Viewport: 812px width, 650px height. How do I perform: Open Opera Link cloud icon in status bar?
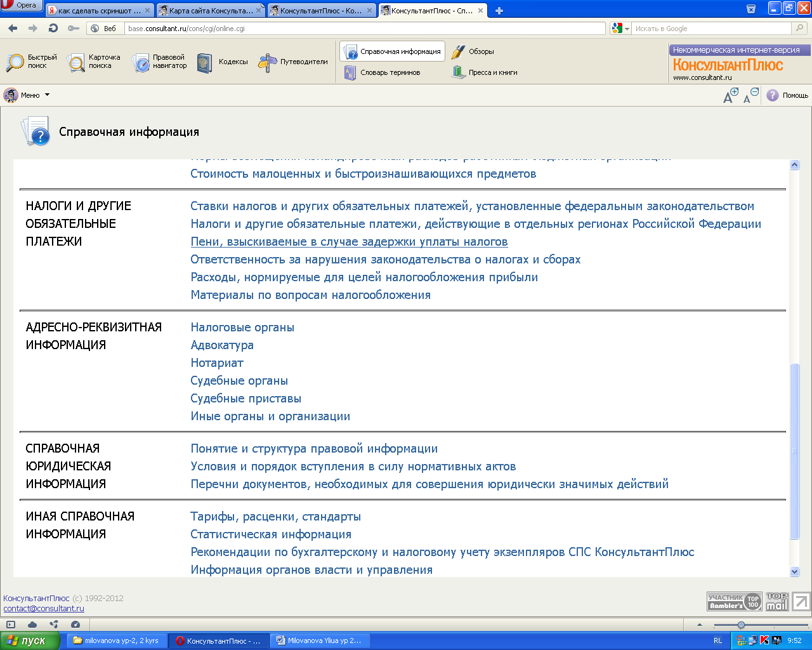click(x=32, y=625)
